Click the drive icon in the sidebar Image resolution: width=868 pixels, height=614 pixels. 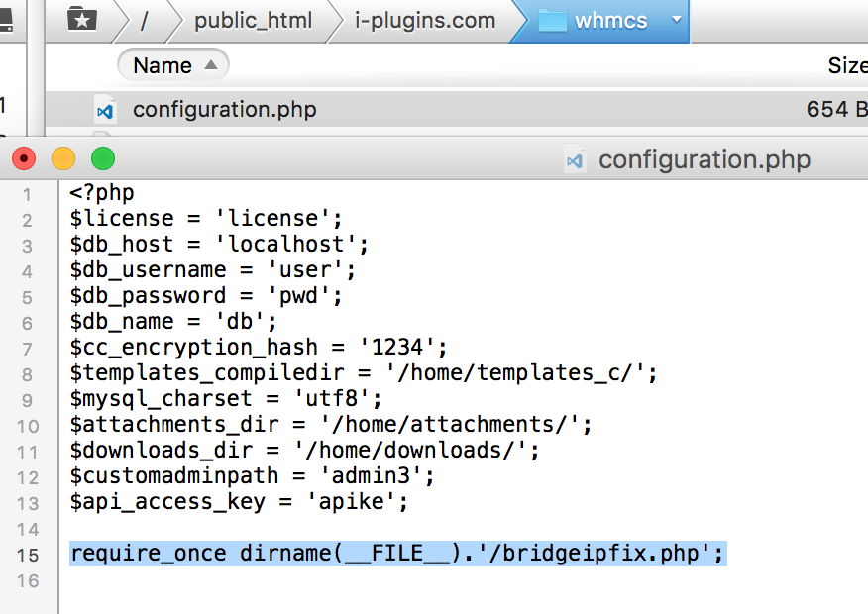point(6,18)
